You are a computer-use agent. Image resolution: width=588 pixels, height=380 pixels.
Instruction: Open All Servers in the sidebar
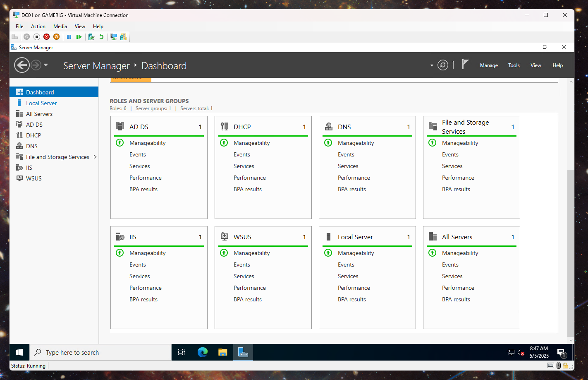tap(54, 114)
